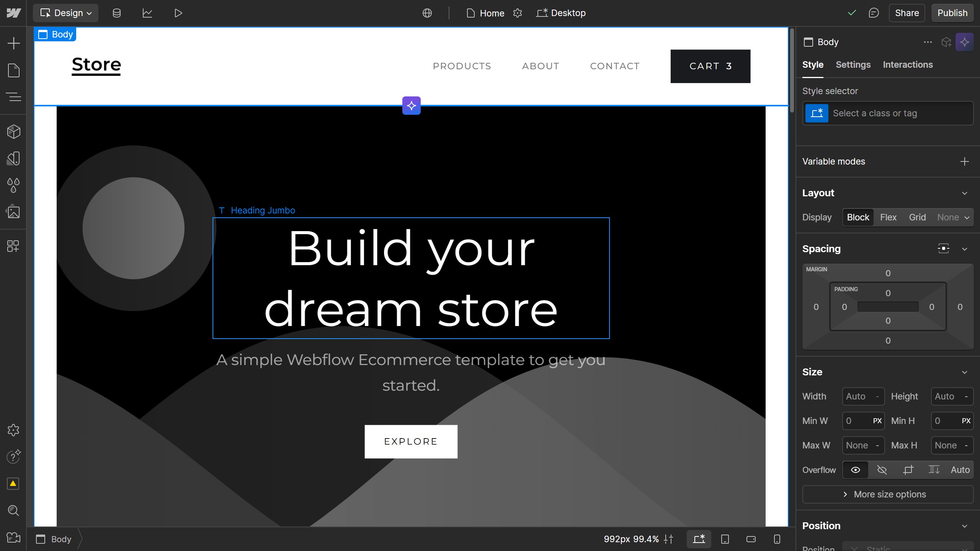Switch to the mobile breakpoint

coord(776,539)
